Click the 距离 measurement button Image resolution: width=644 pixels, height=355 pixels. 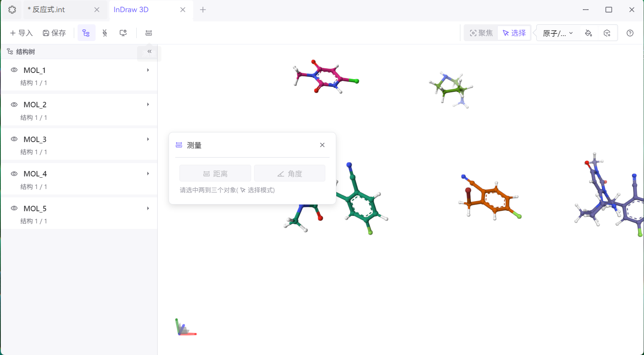pyautogui.click(x=215, y=173)
